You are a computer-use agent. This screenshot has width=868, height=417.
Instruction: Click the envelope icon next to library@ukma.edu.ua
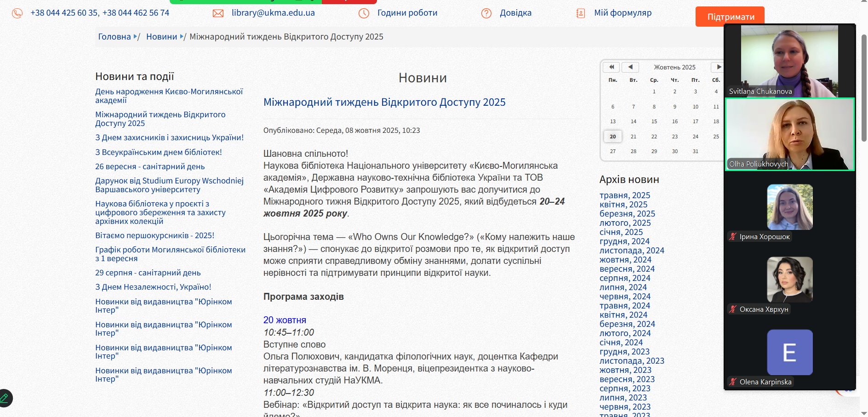pos(218,13)
